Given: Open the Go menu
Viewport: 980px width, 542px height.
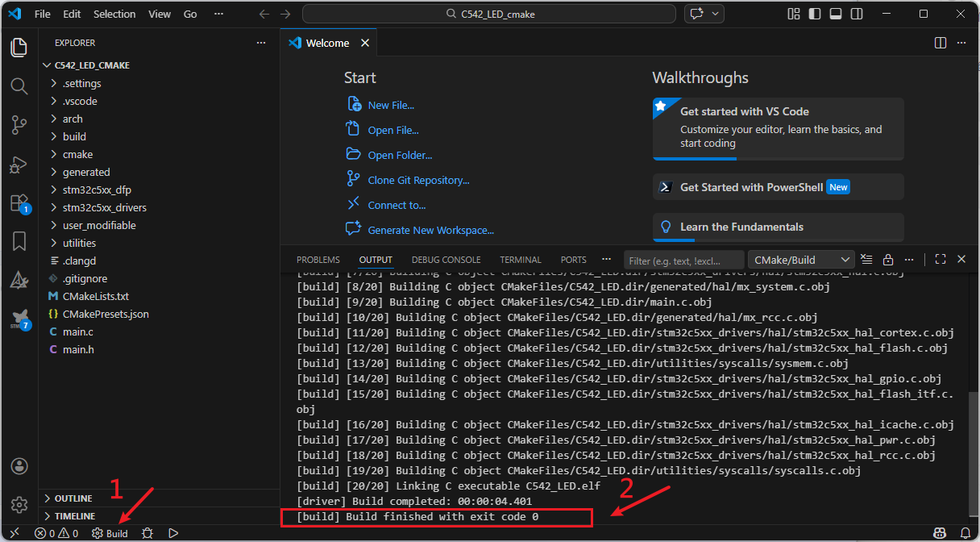Looking at the screenshot, I should click(x=190, y=14).
